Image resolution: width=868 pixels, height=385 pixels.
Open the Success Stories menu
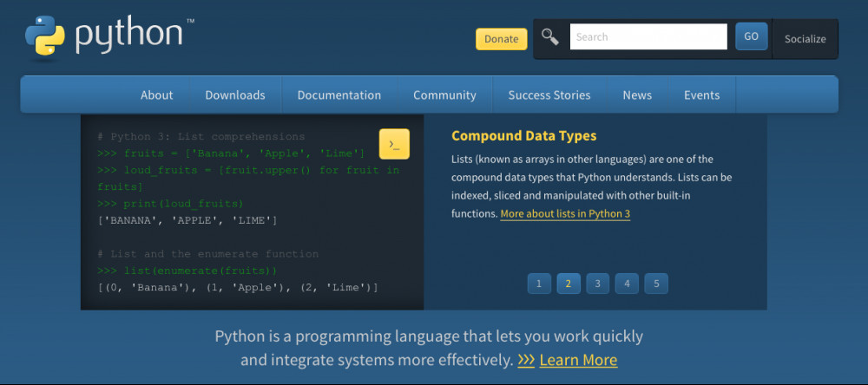click(549, 95)
